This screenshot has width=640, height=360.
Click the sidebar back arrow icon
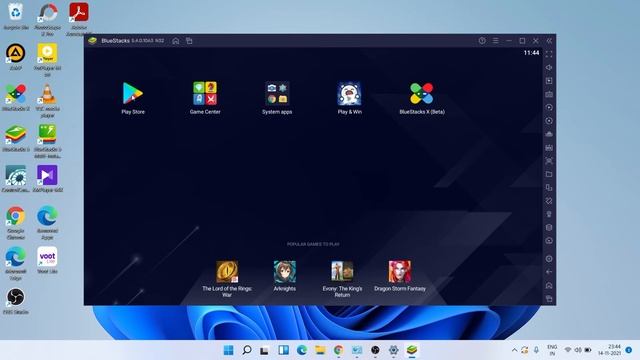549,272
